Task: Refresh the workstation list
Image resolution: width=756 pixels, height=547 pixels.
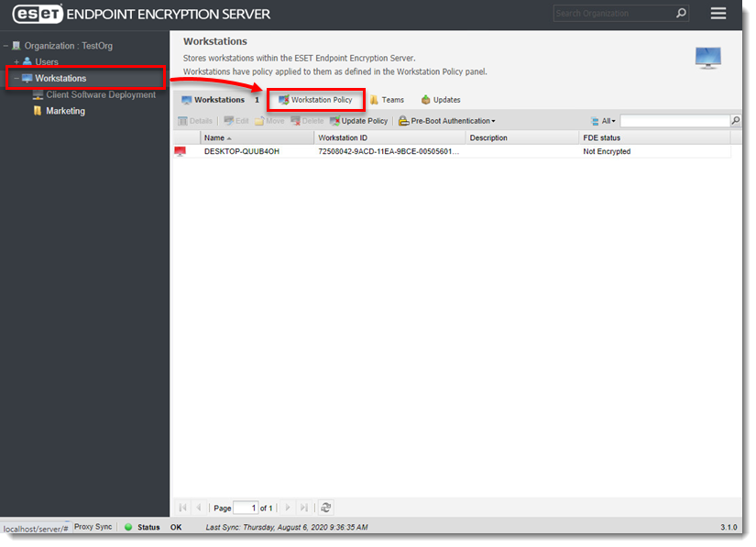Action: coord(325,508)
